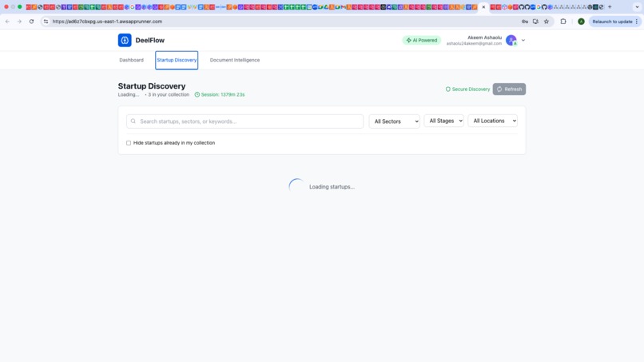The image size is (644, 362).
Task: Expand the user account chevron
Action: click(x=523, y=40)
